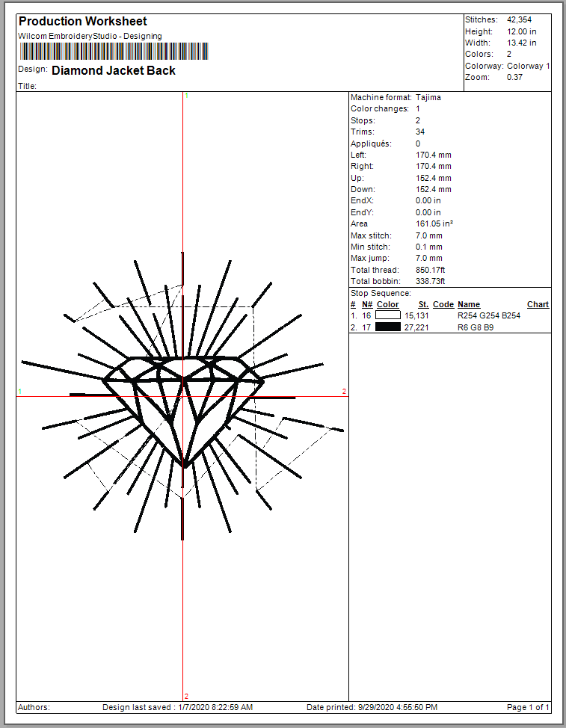Click the Colorway 1 value in header
This screenshot has width=566, height=728.
(x=528, y=66)
